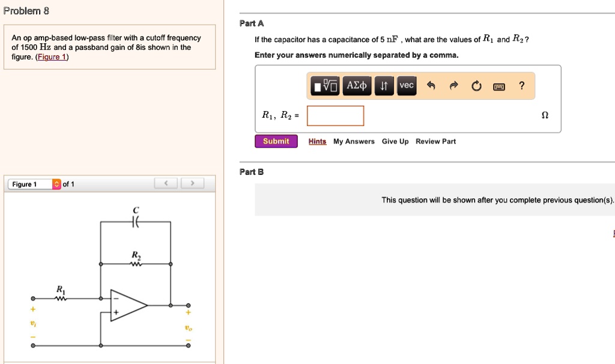This screenshot has width=615, height=364.
Task: Select the superscript/subscript arrows icon
Action: [x=383, y=85]
